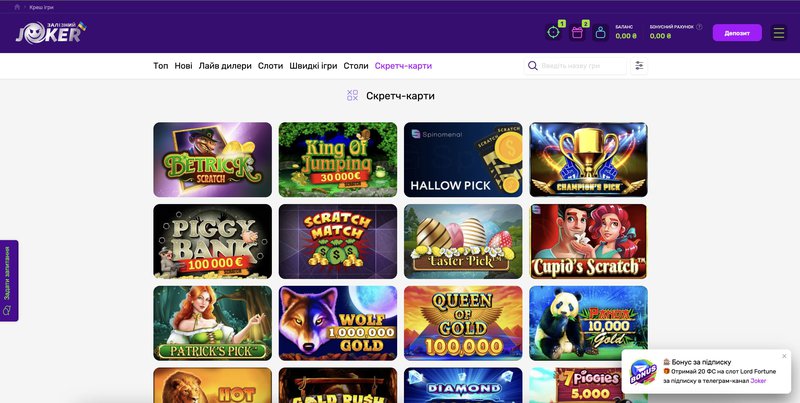Select the Нові category tab
Image resolution: width=800 pixels, height=403 pixels.
(x=183, y=66)
